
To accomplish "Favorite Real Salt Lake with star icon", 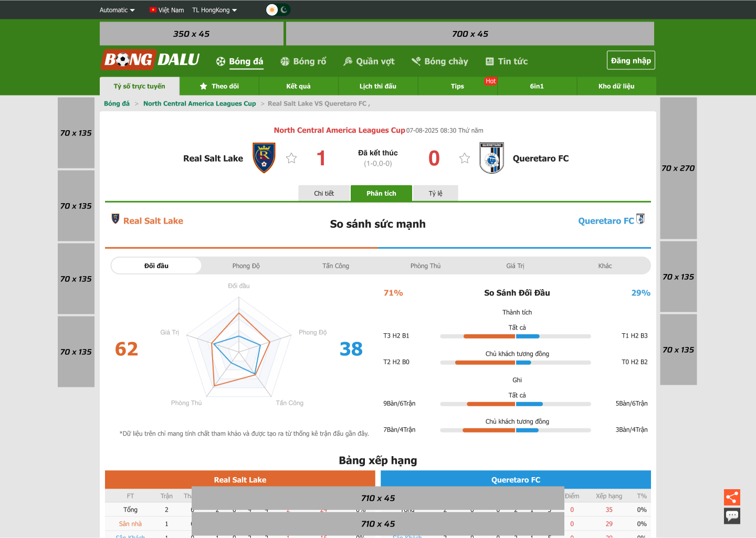I will click(x=291, y=158).
